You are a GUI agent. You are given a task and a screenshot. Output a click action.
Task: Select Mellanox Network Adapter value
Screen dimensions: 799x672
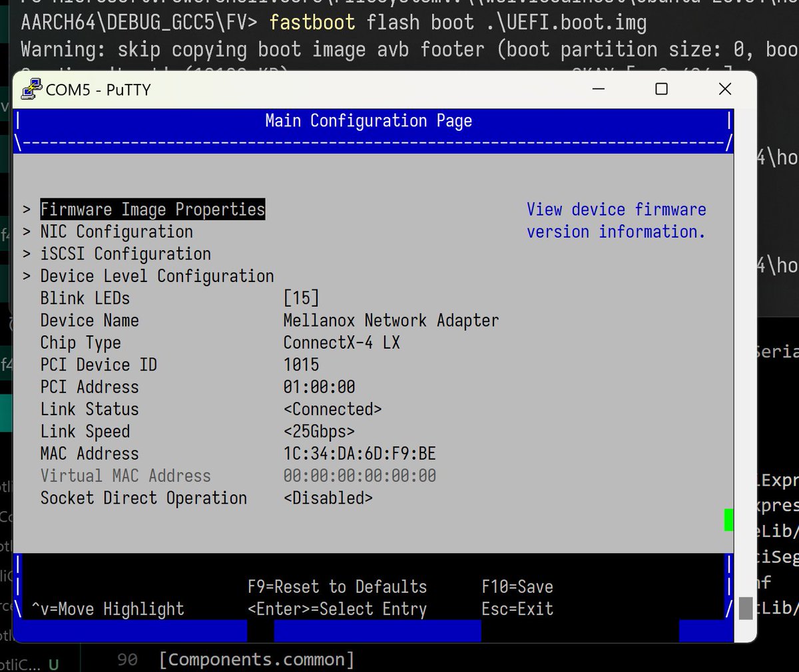pyautogui.click(x=391, y=321)
